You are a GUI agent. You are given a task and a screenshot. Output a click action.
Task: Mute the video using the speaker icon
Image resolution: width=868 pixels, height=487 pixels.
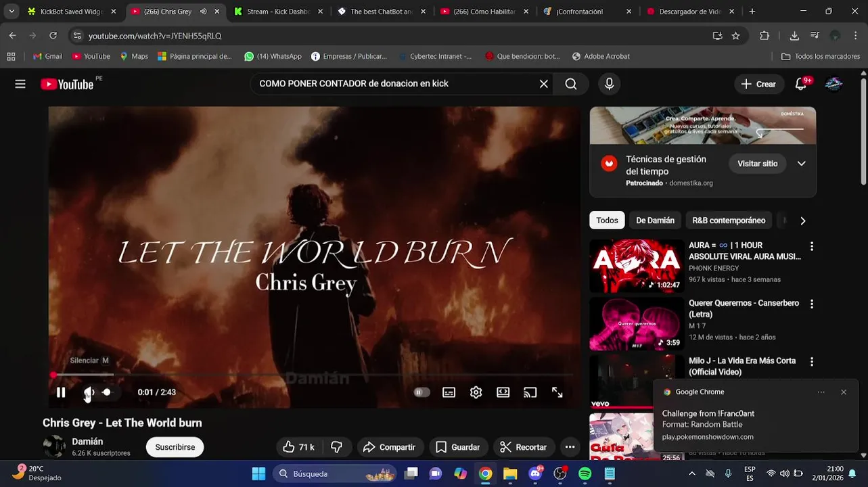89,392
